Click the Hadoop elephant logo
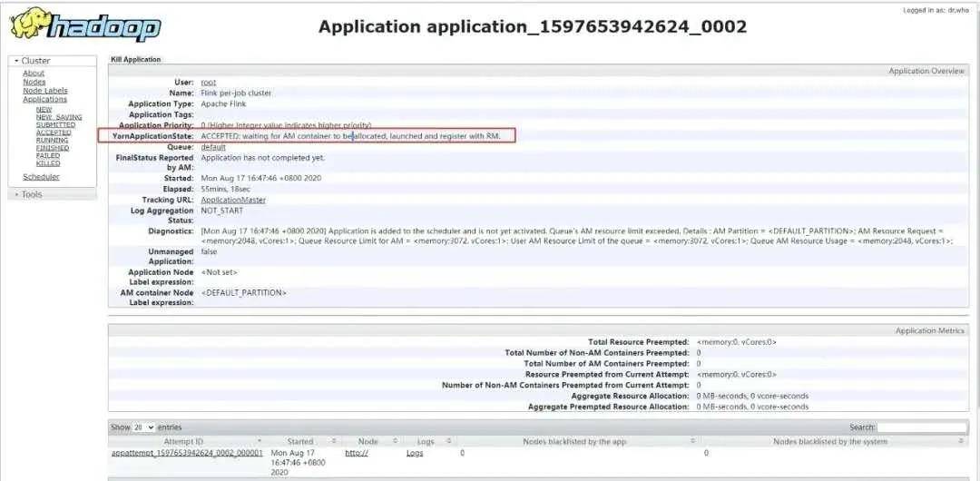 [x=85, y=25]
